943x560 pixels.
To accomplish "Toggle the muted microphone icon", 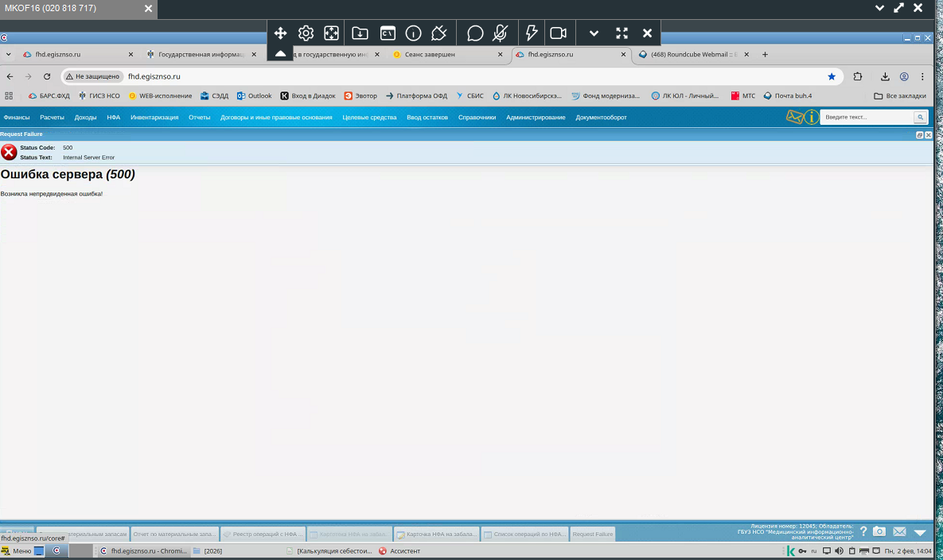I will 500,33.
